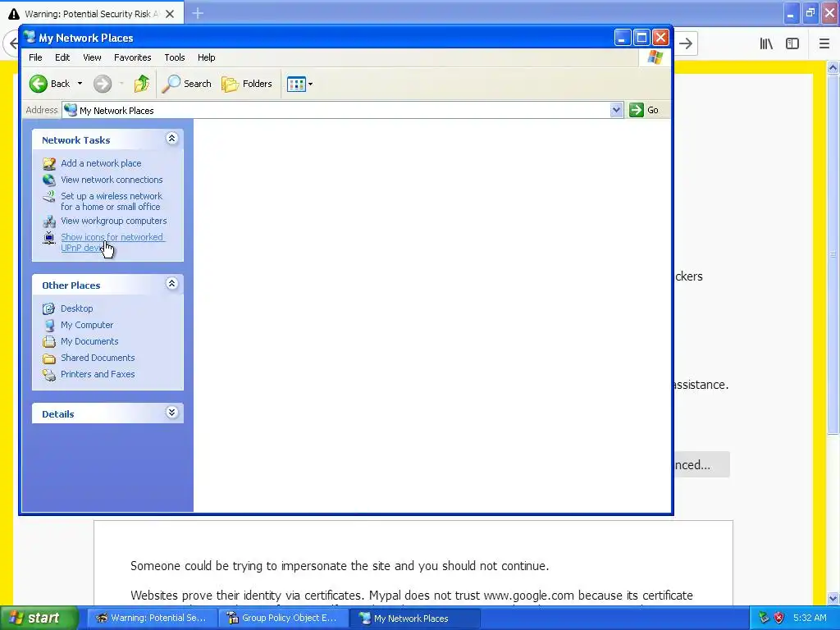
Task: Click Set up a wireless network link
Action: pyautogui.click(x=112, y=202)
